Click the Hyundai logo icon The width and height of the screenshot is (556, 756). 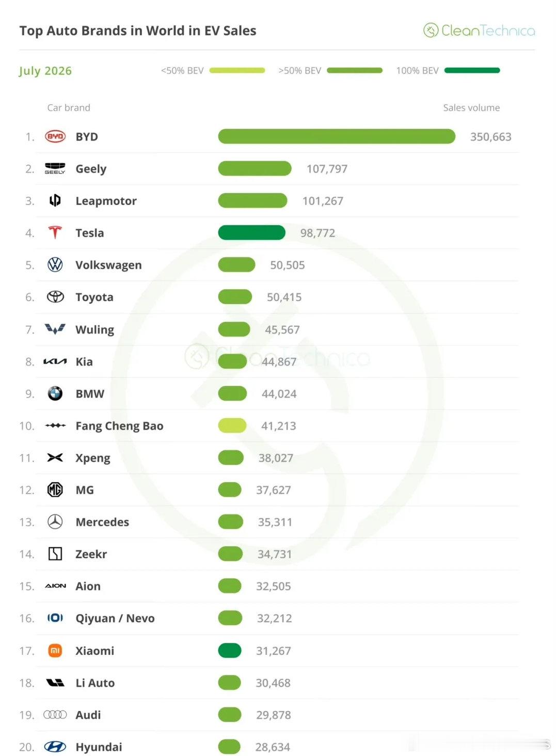55,747
